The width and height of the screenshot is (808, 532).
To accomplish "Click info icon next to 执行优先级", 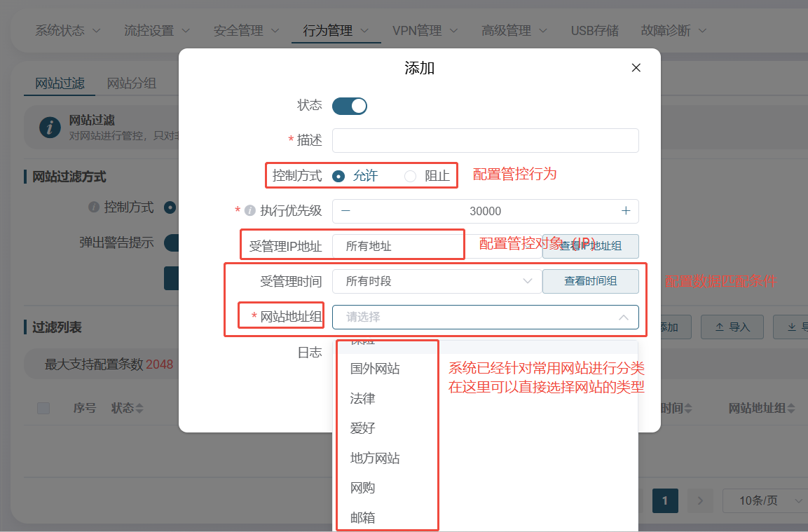I will tap(249, 211).
